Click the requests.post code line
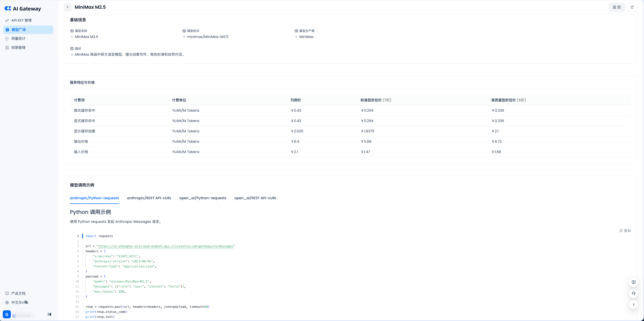Image resolution: width=644 pixels, height=321 pixels. [148, 307]
